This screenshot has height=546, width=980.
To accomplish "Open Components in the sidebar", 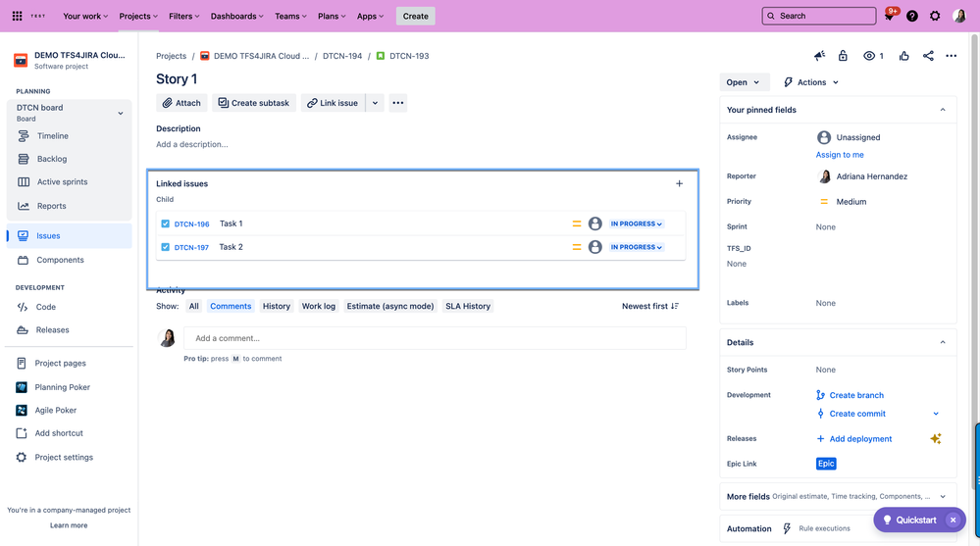I will point(60,260).
